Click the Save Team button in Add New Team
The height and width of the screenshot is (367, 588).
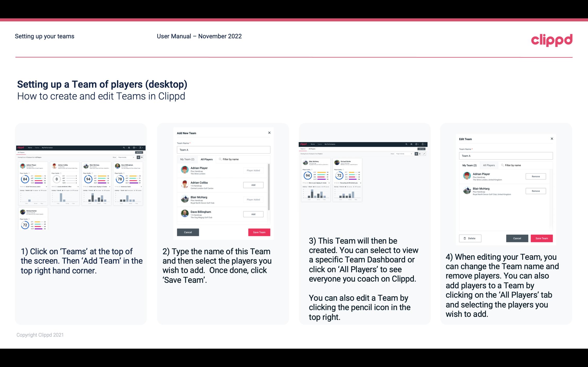click(x=259, y=232)
